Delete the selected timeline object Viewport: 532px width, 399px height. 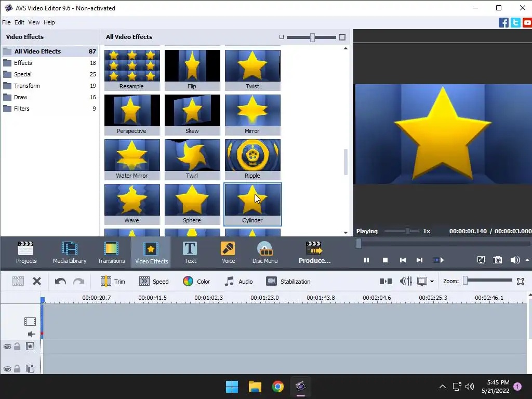tap(37, 281)
